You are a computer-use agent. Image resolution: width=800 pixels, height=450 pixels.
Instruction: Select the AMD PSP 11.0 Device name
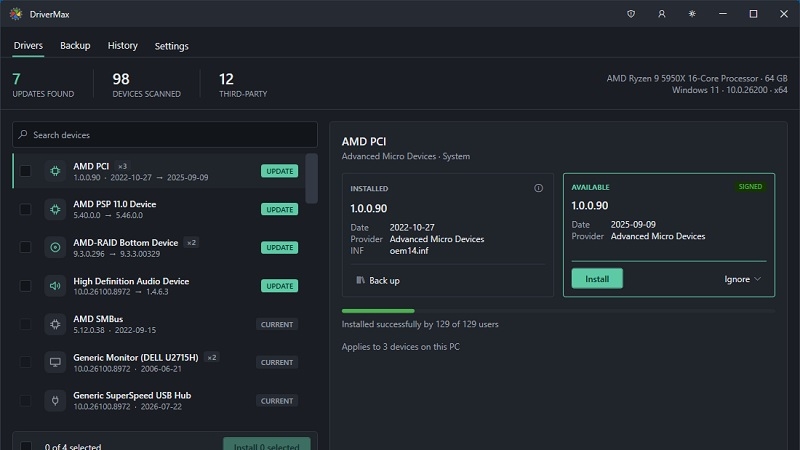[x=115, y=204]
